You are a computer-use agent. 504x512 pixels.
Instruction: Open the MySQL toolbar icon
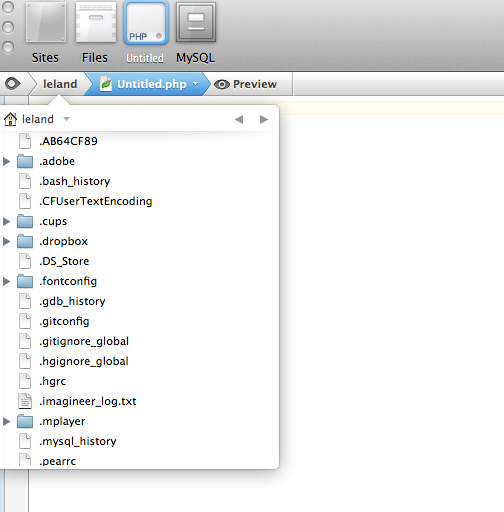pos(196,22)
